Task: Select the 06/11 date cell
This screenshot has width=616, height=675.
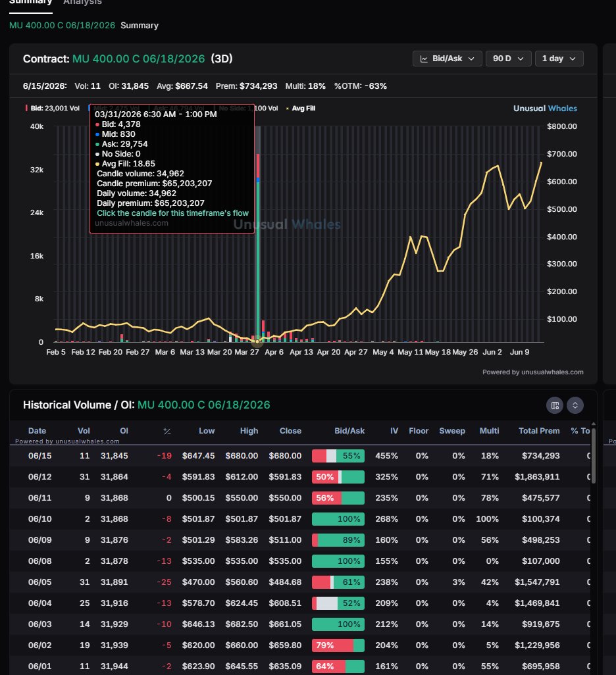Action: (x=39, y=498)
